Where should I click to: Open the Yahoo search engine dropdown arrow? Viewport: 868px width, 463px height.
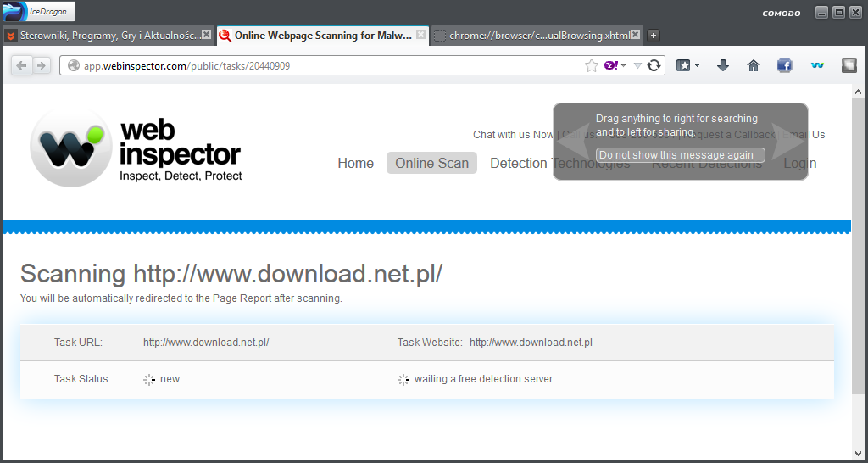click(x=623, y=66)
